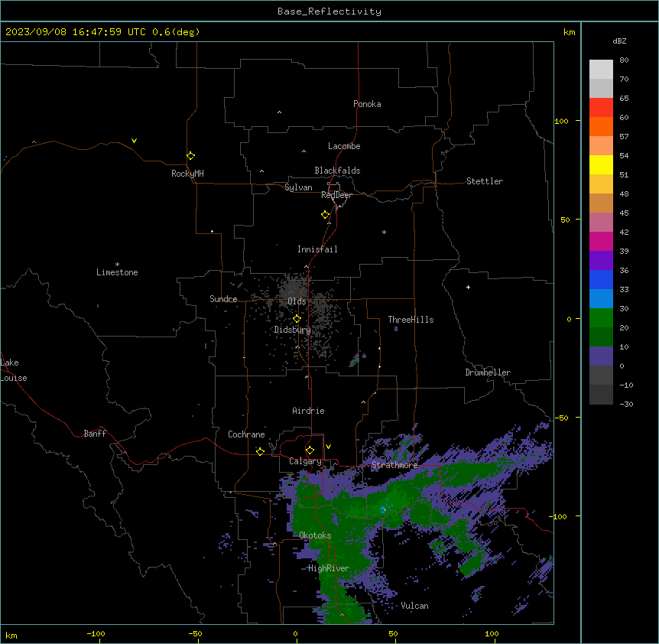
Task: Click the 0 tick on the right axis
Action: pyautogui.click(x=569, y=319)
